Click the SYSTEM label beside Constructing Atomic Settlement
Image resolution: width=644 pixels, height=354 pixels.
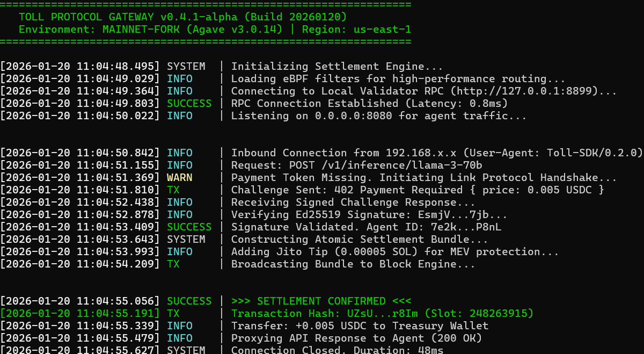186,240
